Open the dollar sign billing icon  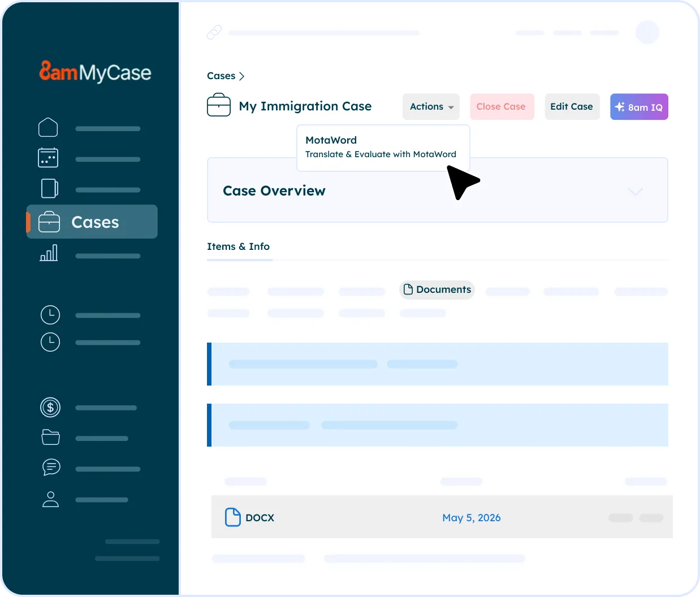click(50, 407)
